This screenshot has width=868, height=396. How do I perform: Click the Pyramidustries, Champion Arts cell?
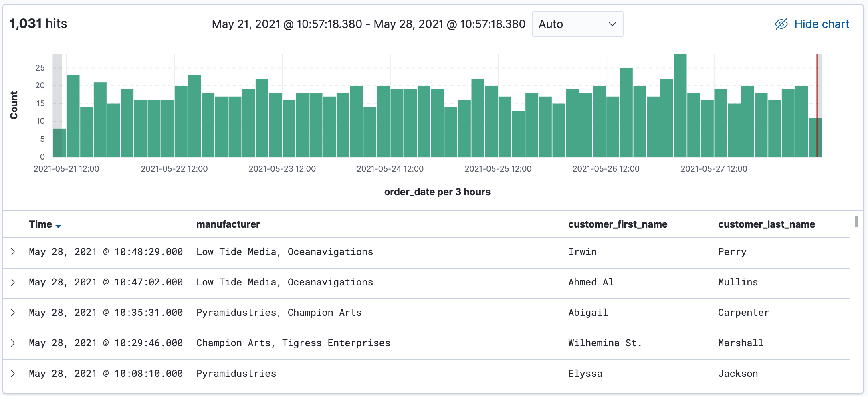[279, 313]
